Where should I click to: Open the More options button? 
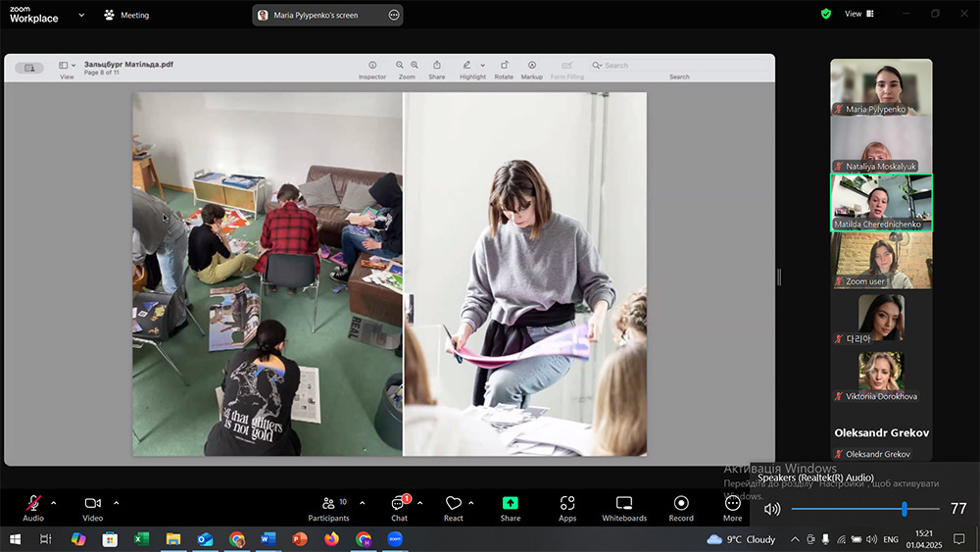coord(732,508)
